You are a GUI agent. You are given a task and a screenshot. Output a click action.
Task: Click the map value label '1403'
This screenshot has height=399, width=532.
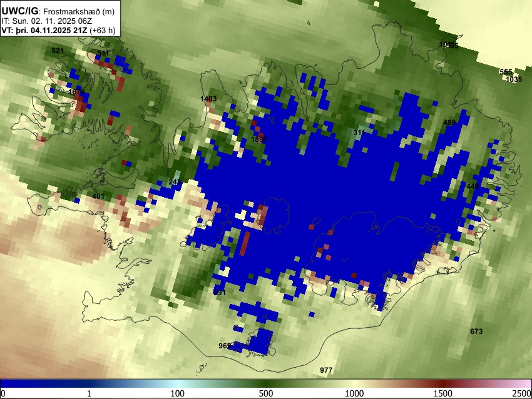[208, 99]
